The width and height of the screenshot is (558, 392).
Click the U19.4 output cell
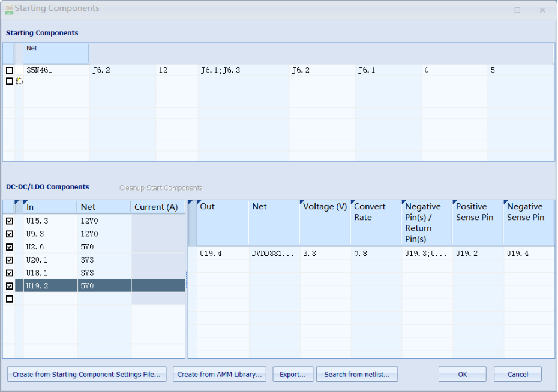(223, 254)
